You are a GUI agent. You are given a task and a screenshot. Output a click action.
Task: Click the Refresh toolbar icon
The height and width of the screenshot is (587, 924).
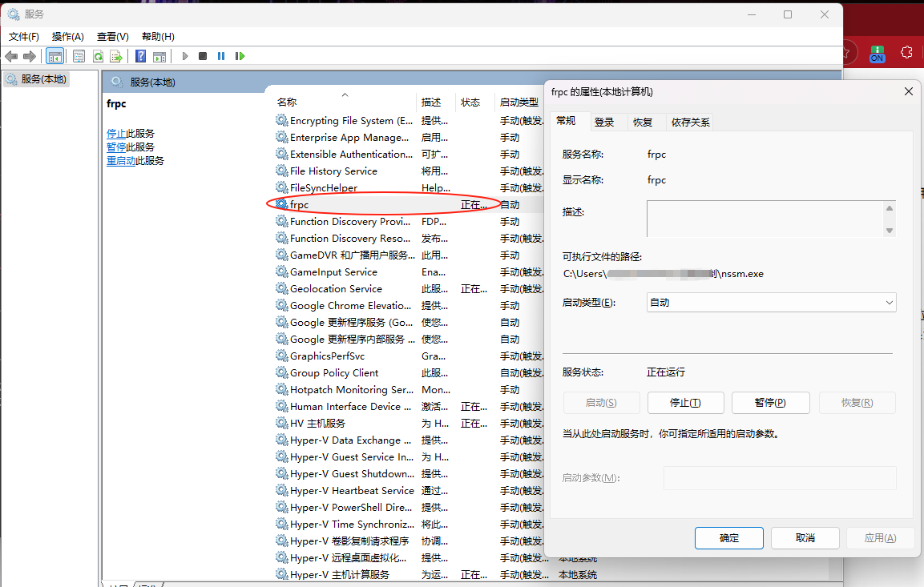pyautogui.click(x=98, y=56)
